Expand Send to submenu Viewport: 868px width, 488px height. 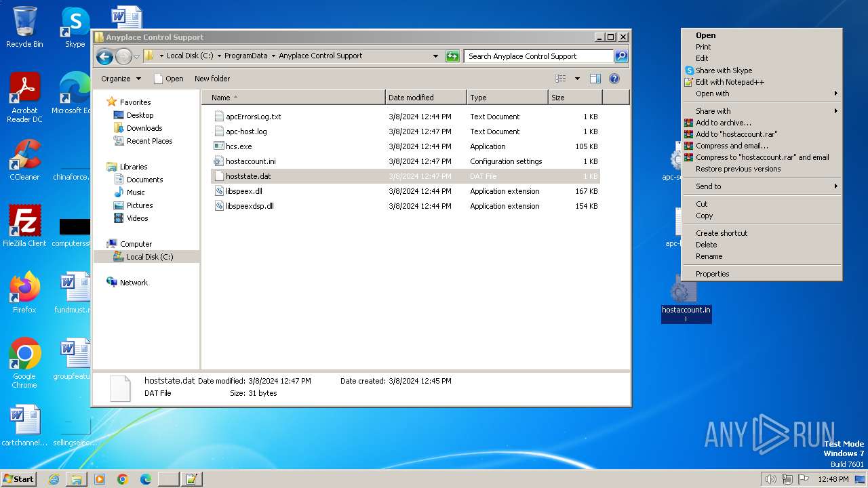(762, 186)
